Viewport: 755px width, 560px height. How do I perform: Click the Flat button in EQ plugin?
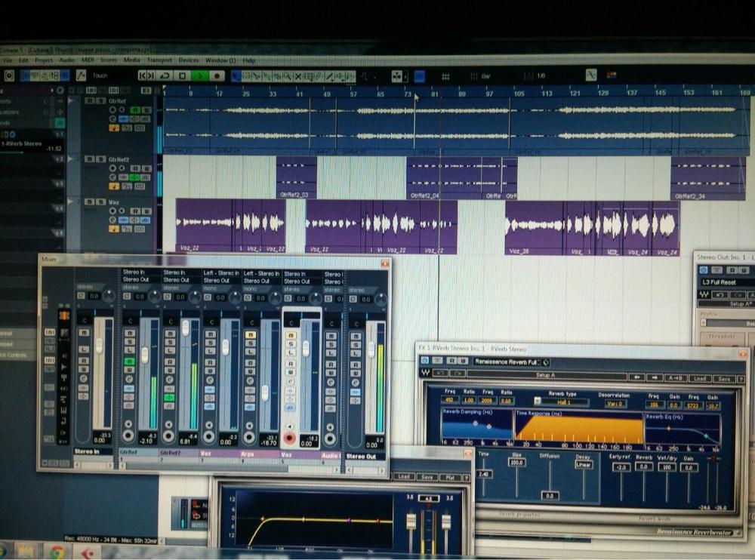(x=450, y=477)
